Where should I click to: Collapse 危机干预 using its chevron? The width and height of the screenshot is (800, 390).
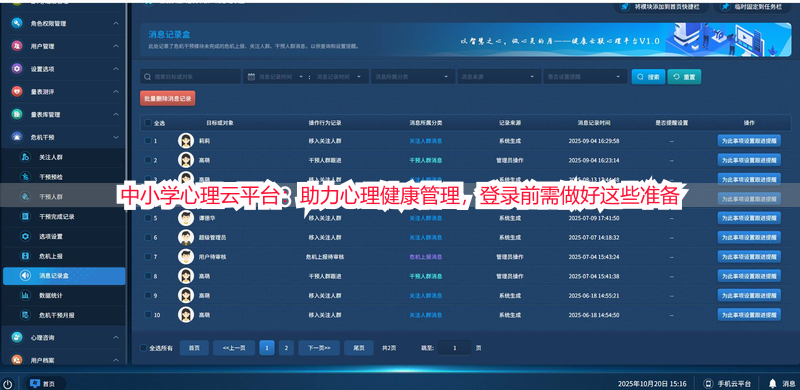pyautogui.click(x=116, y=137)
